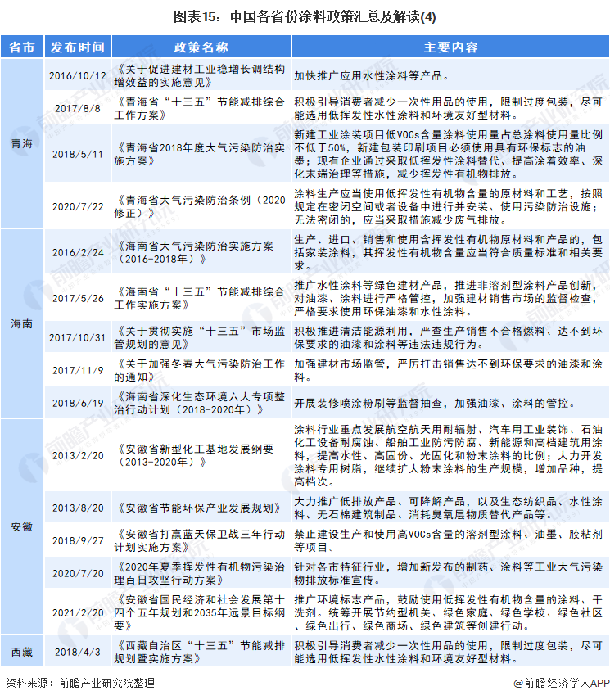Click the date 2016/10/12
The width and height of the screenshot is (610, 700).
(x=78, y=75)
